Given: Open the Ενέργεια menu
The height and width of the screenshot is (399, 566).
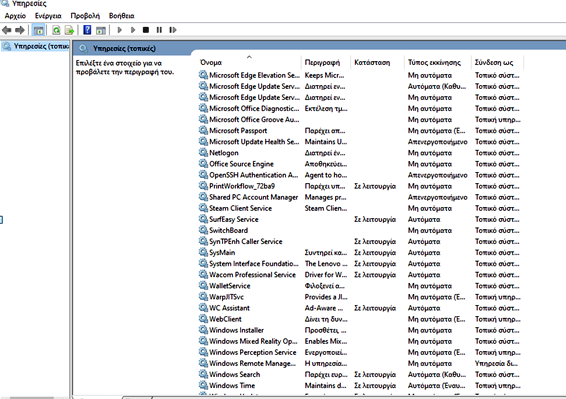Looking at the screenshot, I should coord(48,16).
